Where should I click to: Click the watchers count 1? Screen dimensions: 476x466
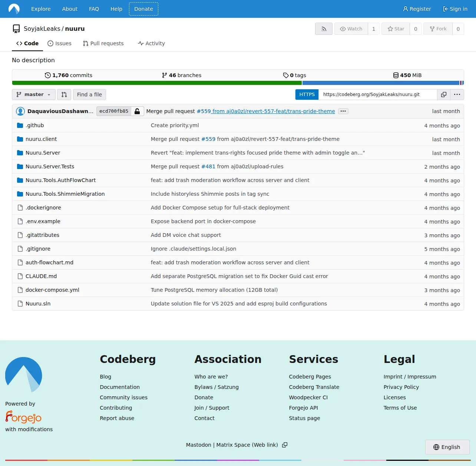[x=374, y=29]
